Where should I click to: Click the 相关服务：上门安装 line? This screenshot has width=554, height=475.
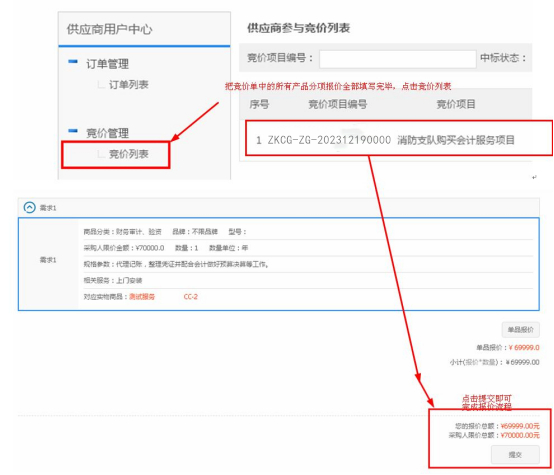113,281
